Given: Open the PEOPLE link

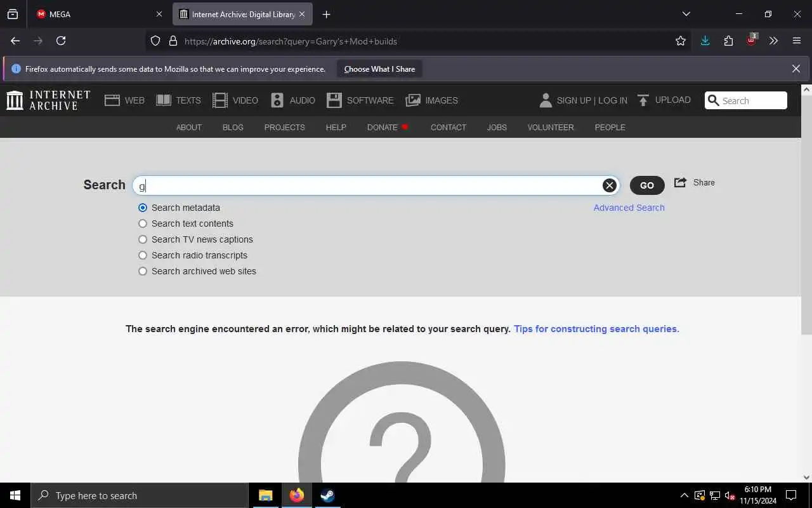Looking at the screenshot, I should (x=610, y=127).
